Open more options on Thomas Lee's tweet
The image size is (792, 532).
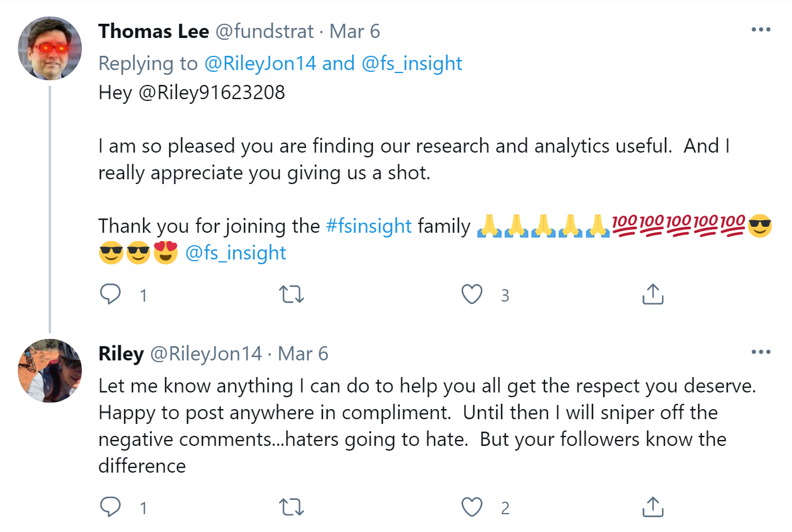761,30
